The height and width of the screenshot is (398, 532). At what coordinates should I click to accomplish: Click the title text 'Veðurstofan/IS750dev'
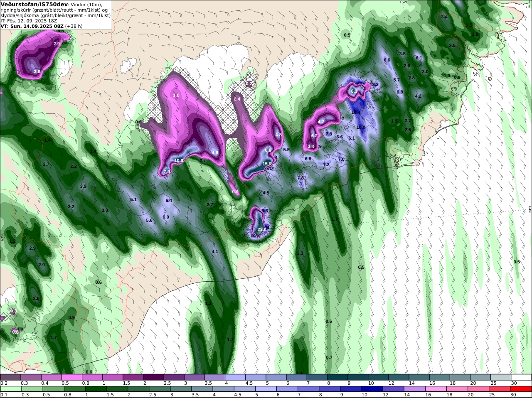coord(34,4)
